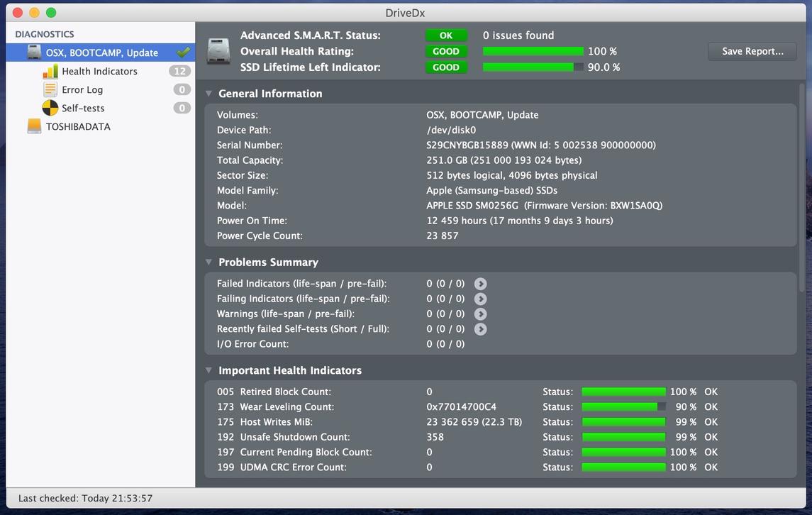The height and width of the screenshot is (515, 812).
Task: Click the SSD Lifetime Left progress bar
Action: click(x=533, y=67)
